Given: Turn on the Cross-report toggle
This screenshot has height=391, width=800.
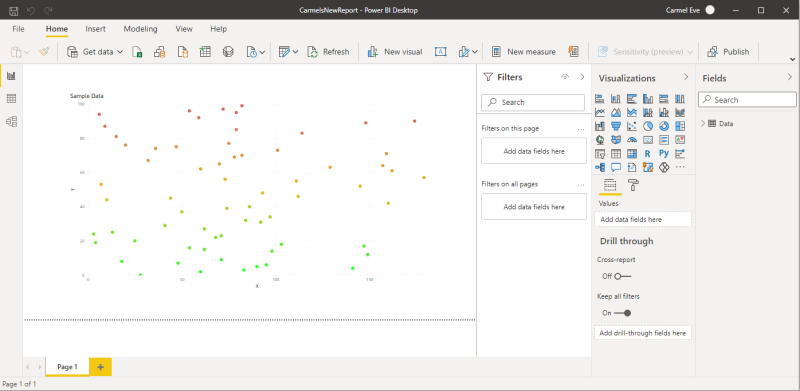Looking at the screenshot, I should coord(622,276).
